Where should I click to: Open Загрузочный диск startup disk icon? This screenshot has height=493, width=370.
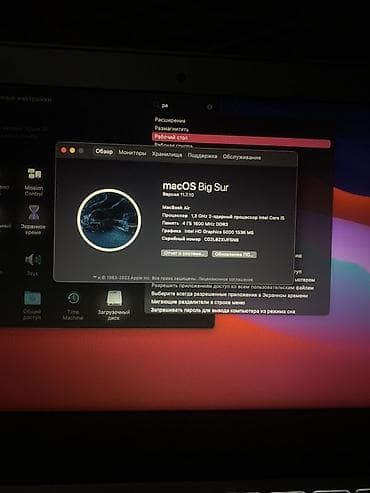pos(114,298)
